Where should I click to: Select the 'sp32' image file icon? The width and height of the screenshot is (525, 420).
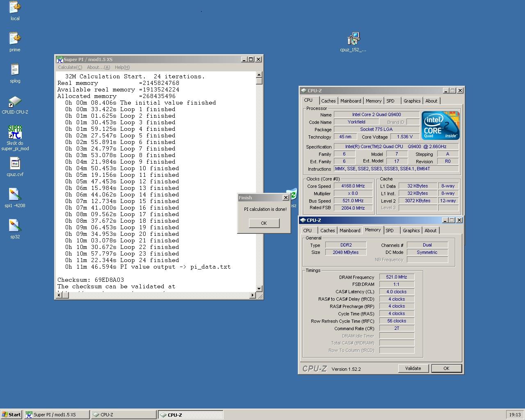coord(15,229)
